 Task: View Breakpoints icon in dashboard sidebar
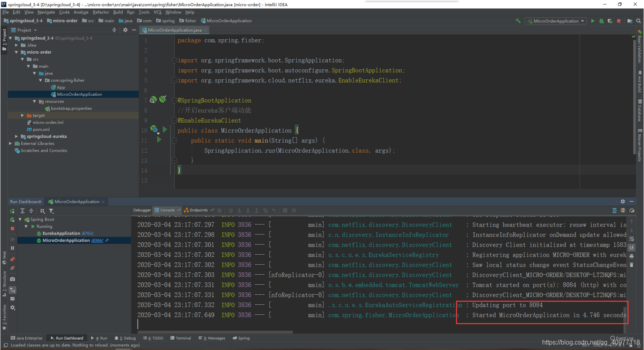point(12,259)
